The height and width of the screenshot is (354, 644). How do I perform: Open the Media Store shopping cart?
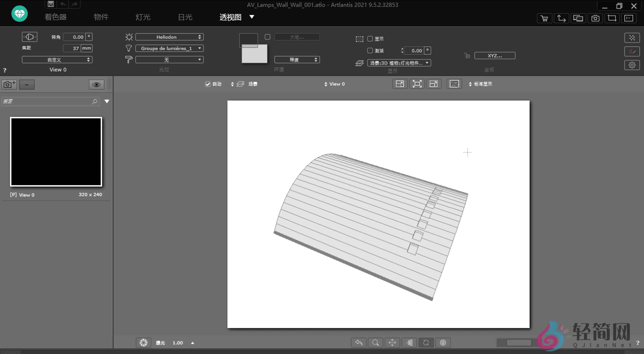544,18
